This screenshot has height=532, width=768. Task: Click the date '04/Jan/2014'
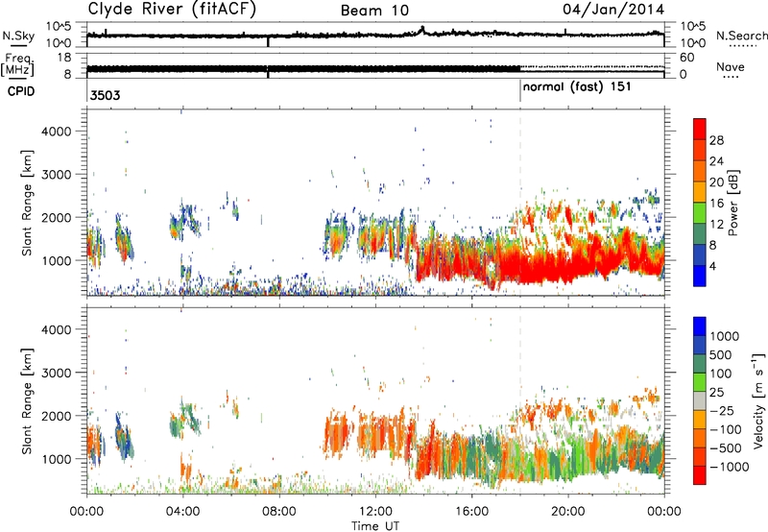coord(613,10)
